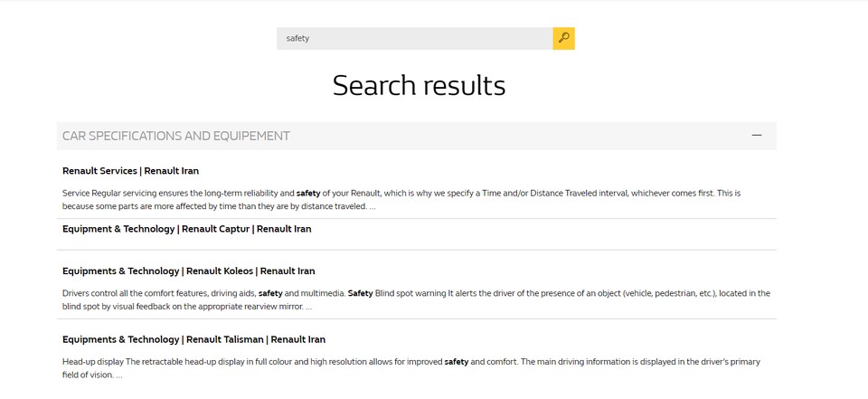The image size is (868, 399).
Task: Click the ellipsis ending the Services snippet
Action: [372, 206]
